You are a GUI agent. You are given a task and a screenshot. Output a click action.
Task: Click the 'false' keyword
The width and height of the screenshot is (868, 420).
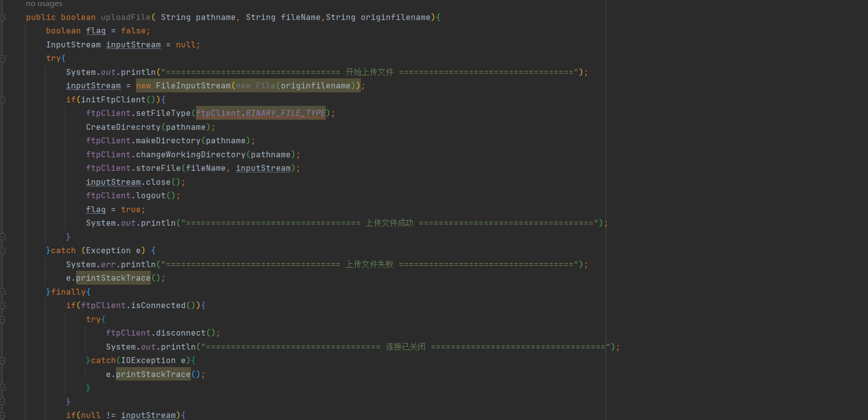pos(133,31)
